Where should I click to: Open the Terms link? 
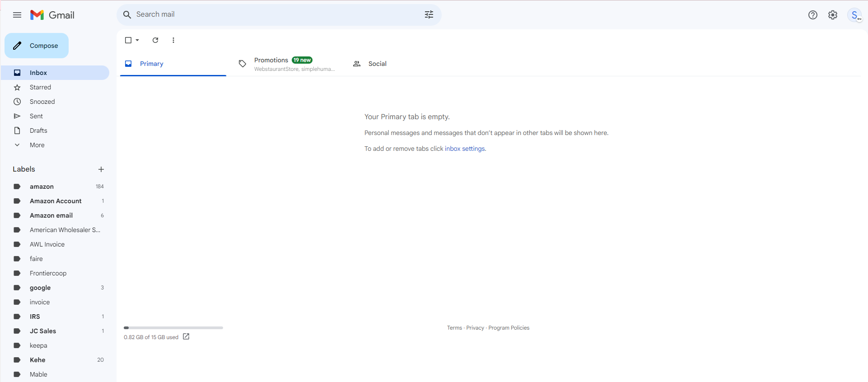(x=454, y=328)
